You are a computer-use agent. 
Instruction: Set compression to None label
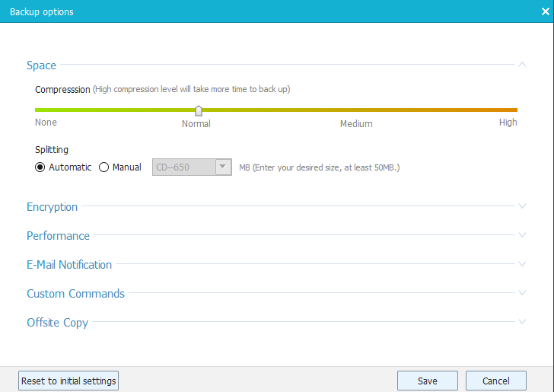coord(46,123)
